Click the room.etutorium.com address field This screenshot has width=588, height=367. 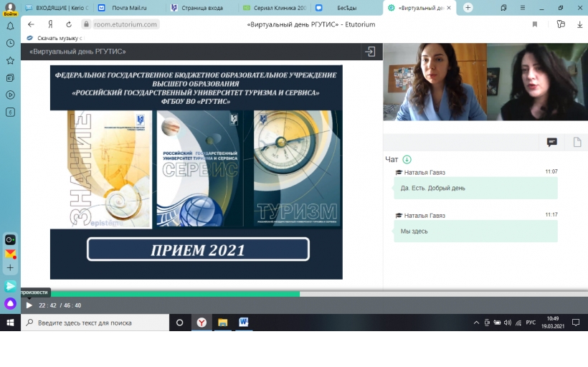click(125, 24)
